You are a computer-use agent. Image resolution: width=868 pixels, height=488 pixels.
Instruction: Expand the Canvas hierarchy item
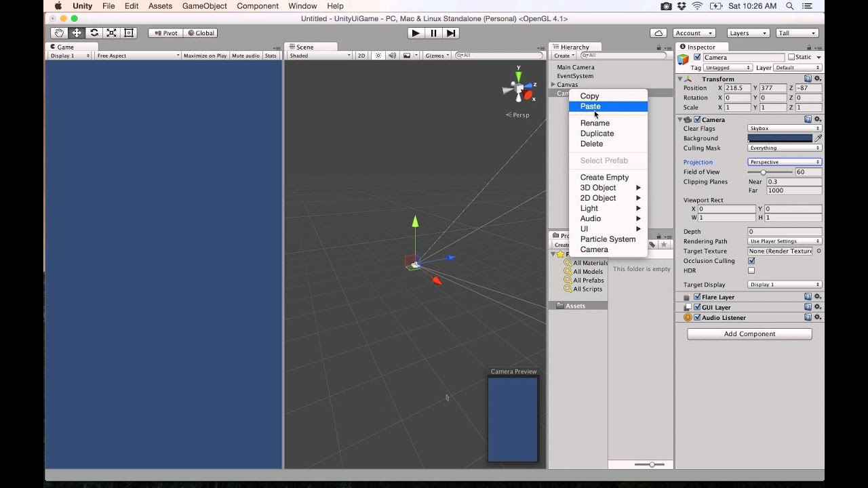tap(553, 85)
